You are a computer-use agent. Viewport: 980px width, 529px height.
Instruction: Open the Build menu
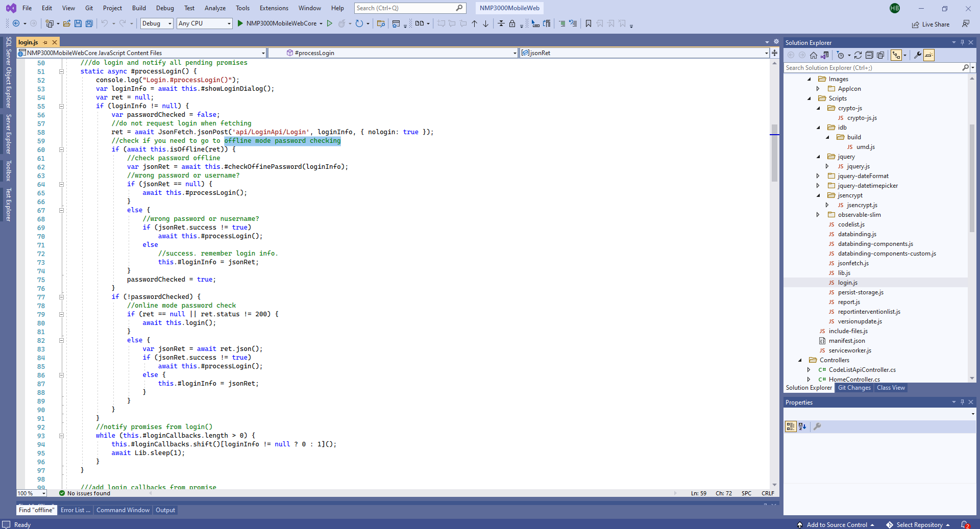coord(139,8)
